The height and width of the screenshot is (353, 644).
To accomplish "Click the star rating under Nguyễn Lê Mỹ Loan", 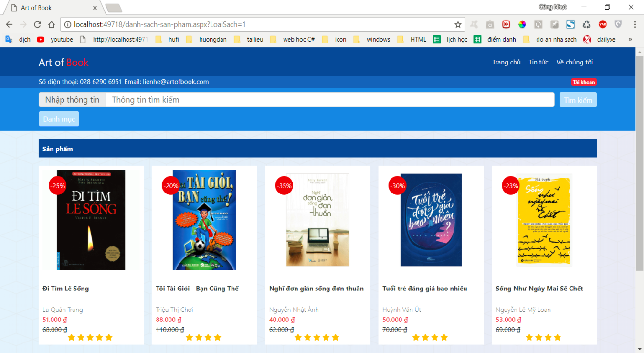I will pyautogui.click(x=543, y=337).
